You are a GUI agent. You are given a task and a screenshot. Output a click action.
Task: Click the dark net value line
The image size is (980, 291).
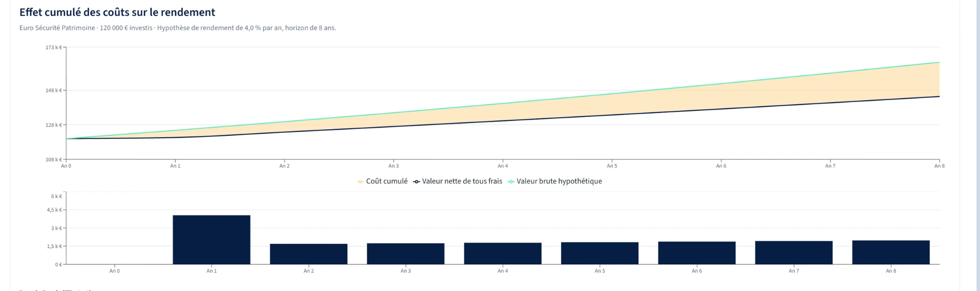point(503,121)
